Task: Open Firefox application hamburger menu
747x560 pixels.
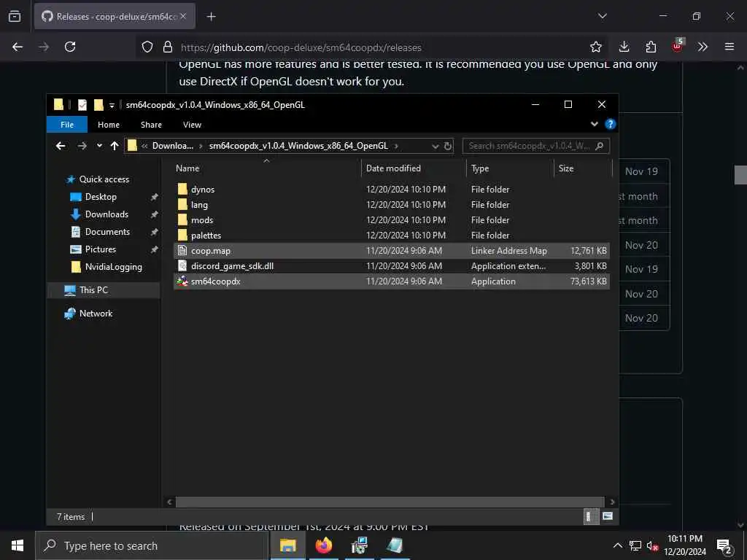Action: pos(729,47)
